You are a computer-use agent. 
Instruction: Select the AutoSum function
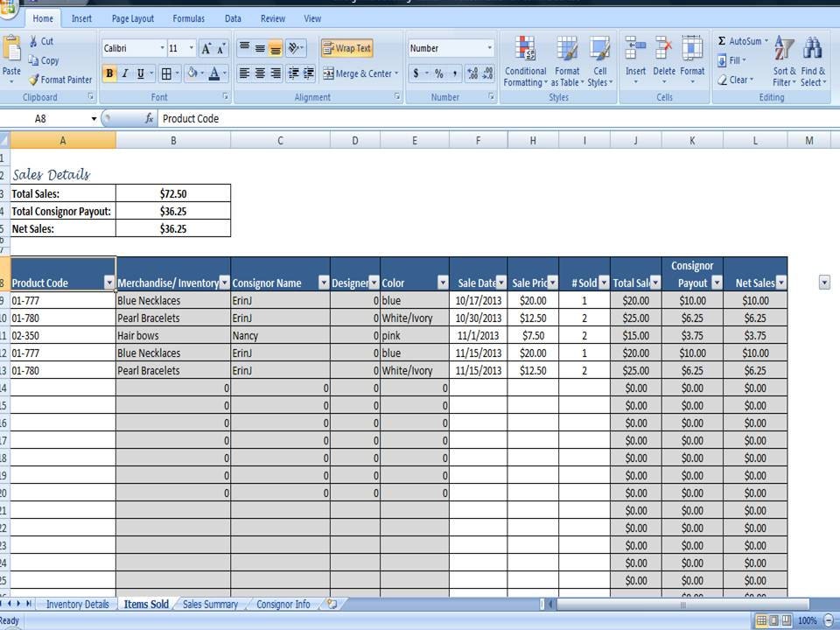(738, 40)
